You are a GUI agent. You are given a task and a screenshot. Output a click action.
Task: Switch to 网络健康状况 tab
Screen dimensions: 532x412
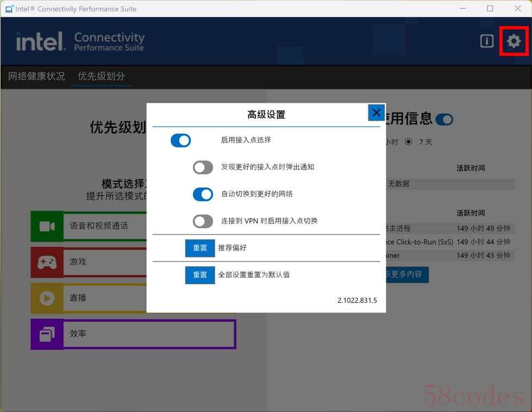pyautogui.click(x=36, y=76)
